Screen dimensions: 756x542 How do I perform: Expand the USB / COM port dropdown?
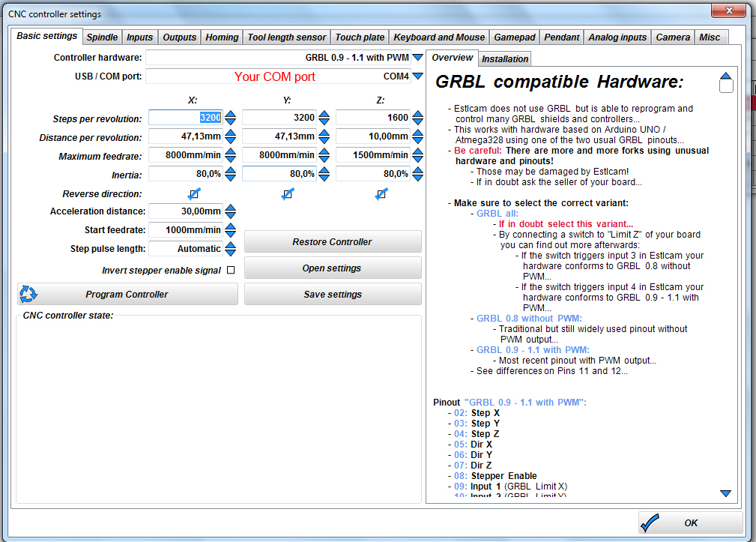pyautogui.click(x=417, y=76)
